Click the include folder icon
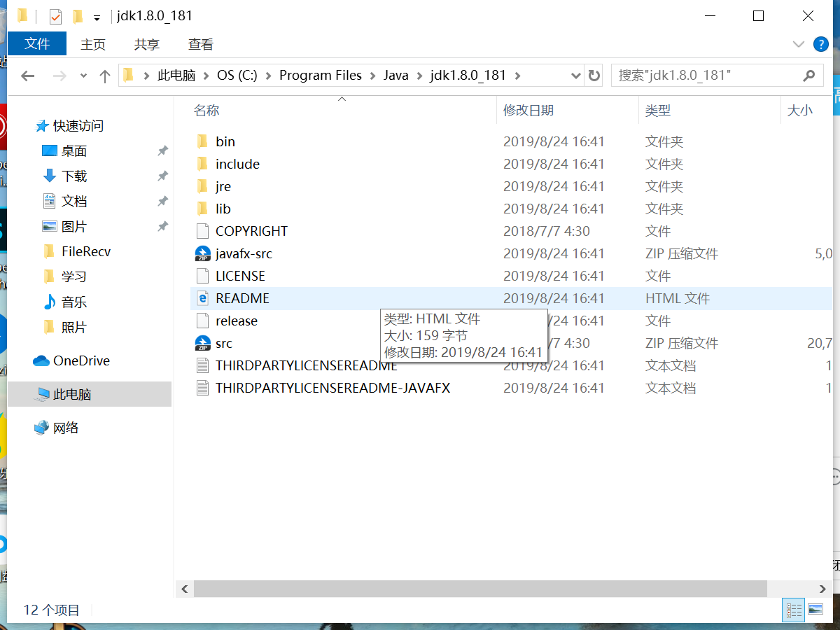The image size is (840, 630). (202, 164)
